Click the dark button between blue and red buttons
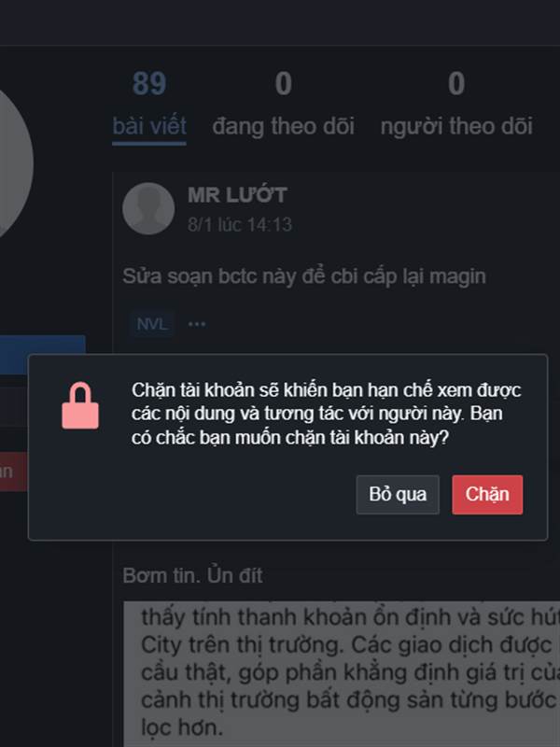560x747 pixels. click(x=13, y=406)
